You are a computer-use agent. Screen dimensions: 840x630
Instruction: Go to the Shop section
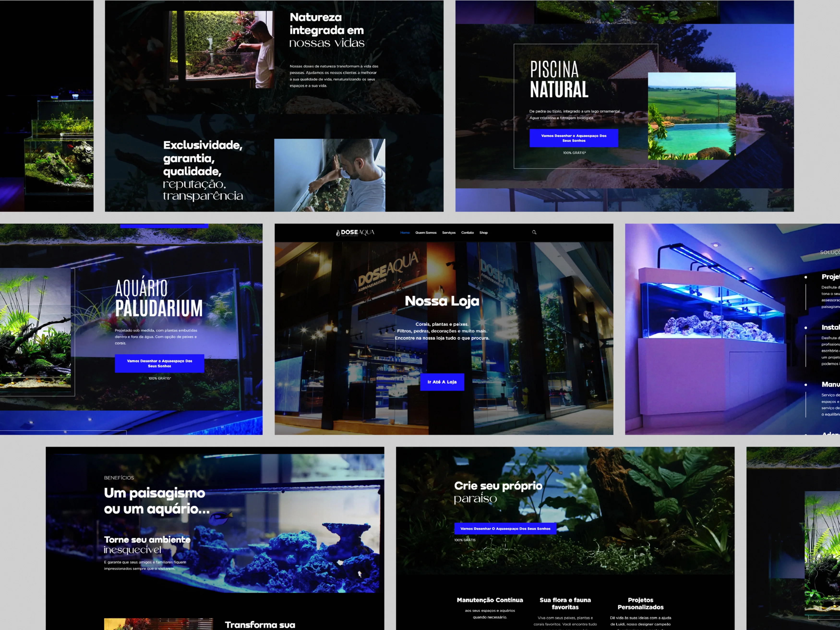[x=483, y=232]
